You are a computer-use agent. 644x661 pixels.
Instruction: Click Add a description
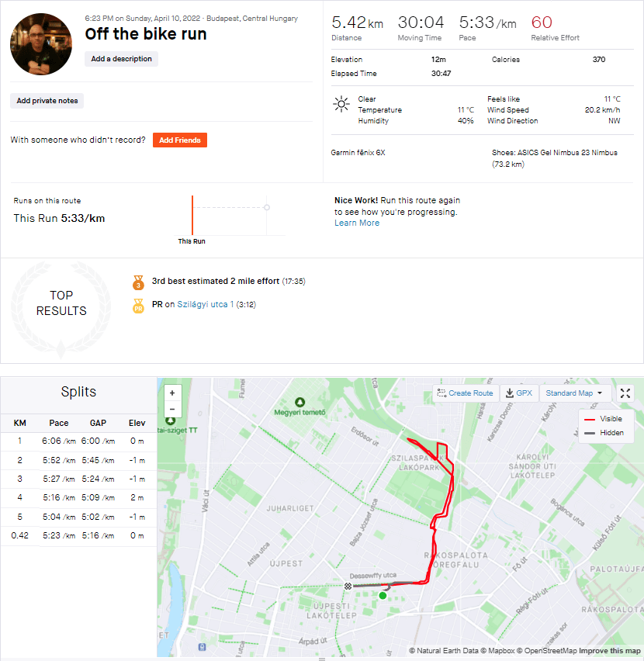[121, 59]
